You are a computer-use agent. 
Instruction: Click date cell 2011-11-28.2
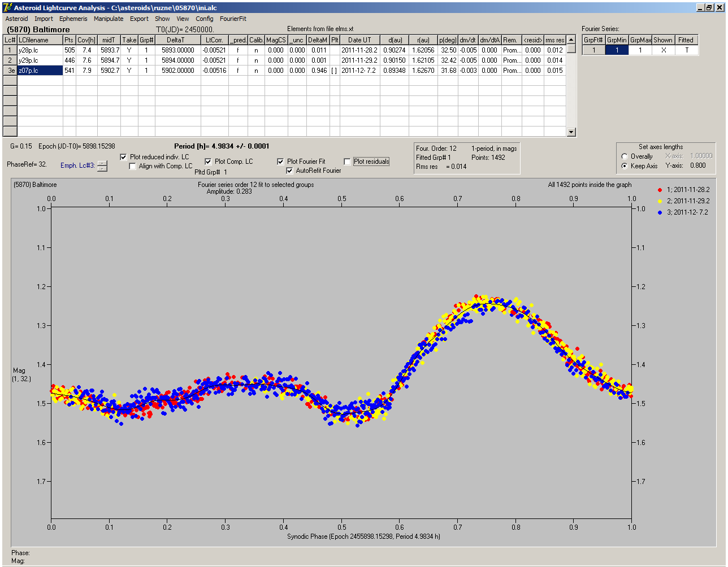360,50
